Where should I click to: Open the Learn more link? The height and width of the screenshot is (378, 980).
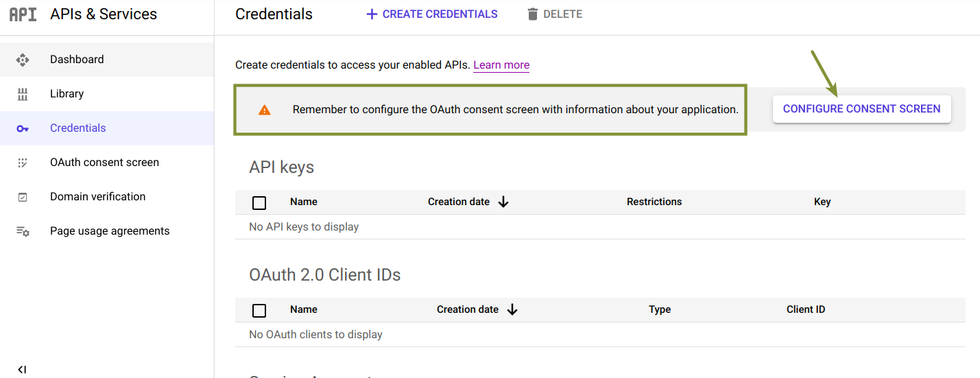[501, 65]
